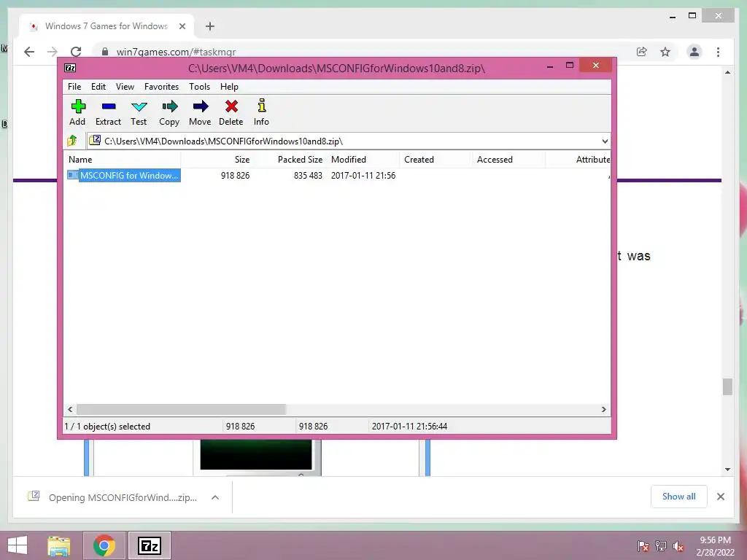Viewport: 747px width, 560px height.
Task: Sort by Accessed column header
Action: coord(508,160)
